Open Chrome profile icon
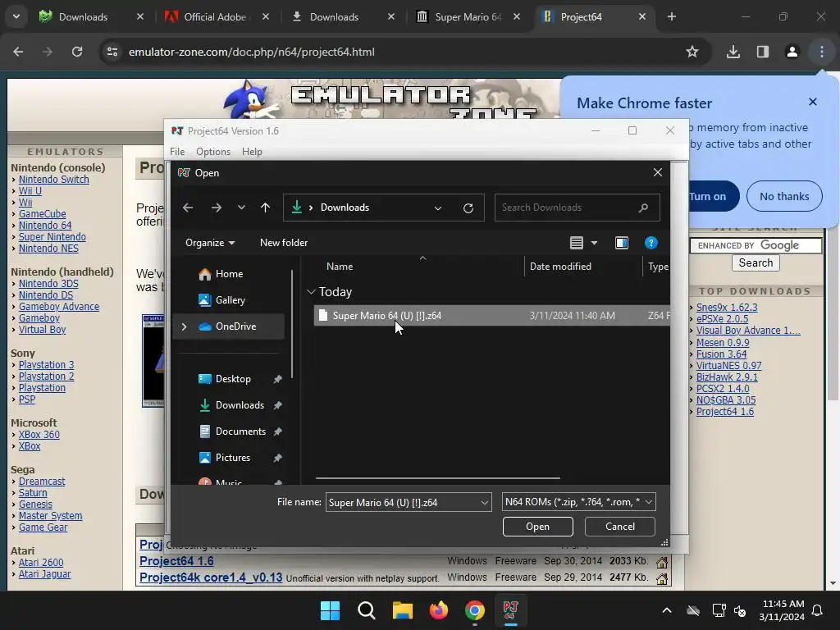 (792, 52)
